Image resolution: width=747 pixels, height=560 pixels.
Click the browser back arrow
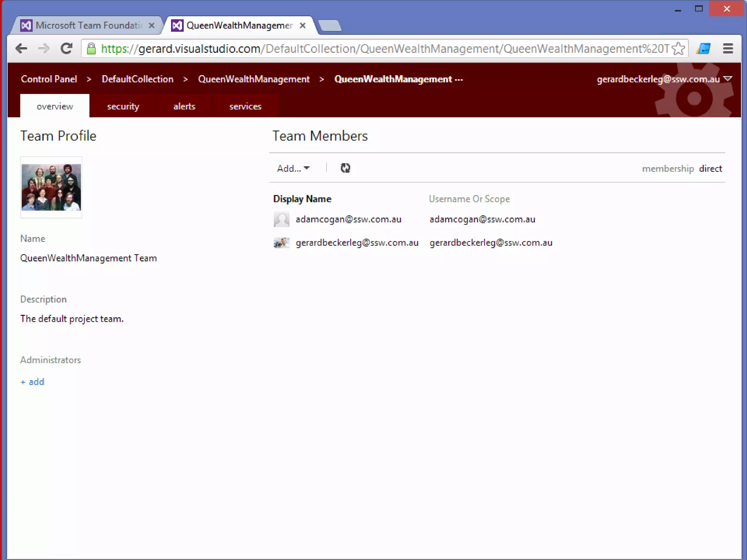[x=22, y=48]
